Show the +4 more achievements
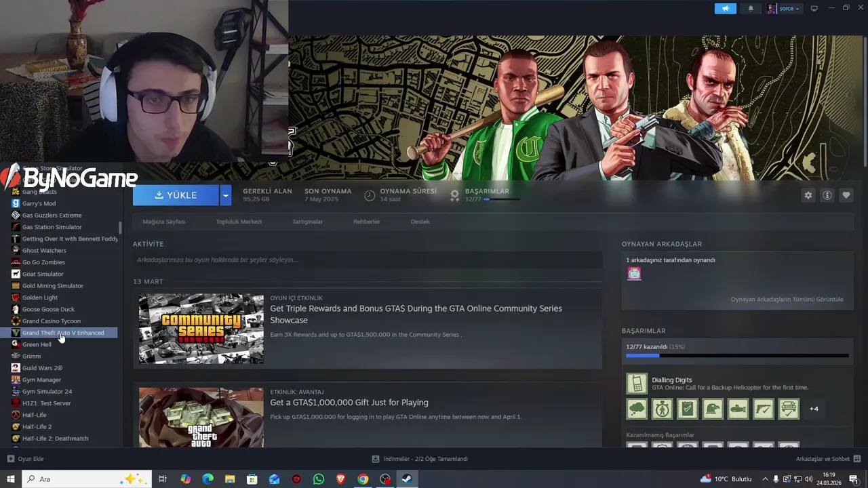Viewport: 868px width, 488px height. coord(814,409)
